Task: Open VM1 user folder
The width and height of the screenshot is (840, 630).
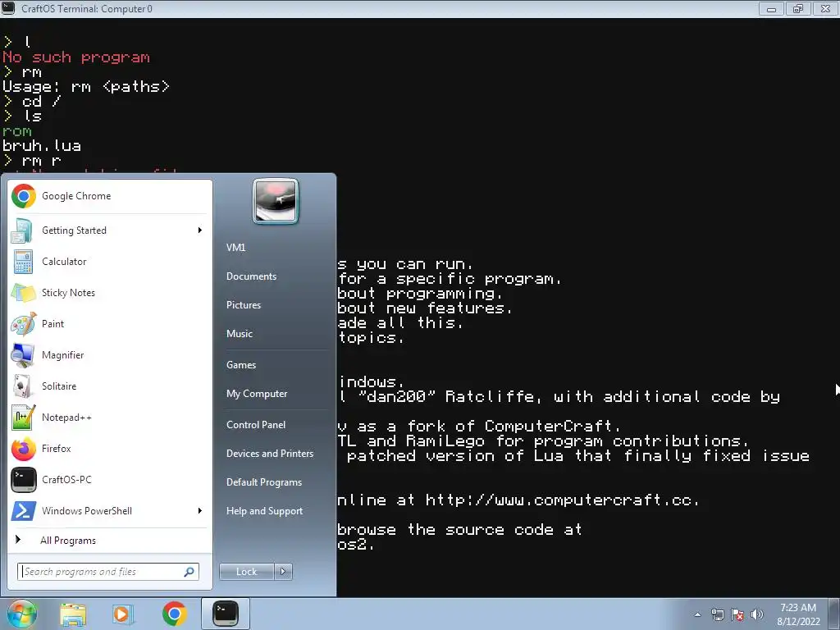Action: (x=235, y=248)
